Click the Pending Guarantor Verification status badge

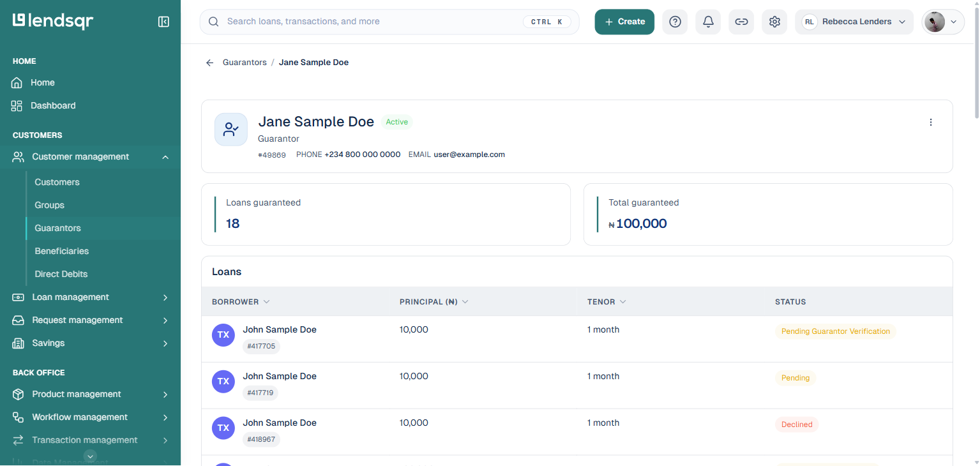coord(836,332)
